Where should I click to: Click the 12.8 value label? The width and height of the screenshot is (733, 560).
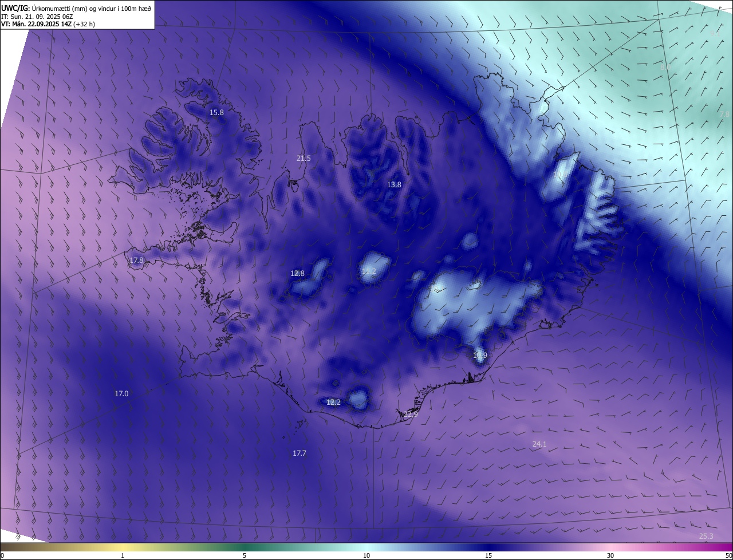(298, 274)
